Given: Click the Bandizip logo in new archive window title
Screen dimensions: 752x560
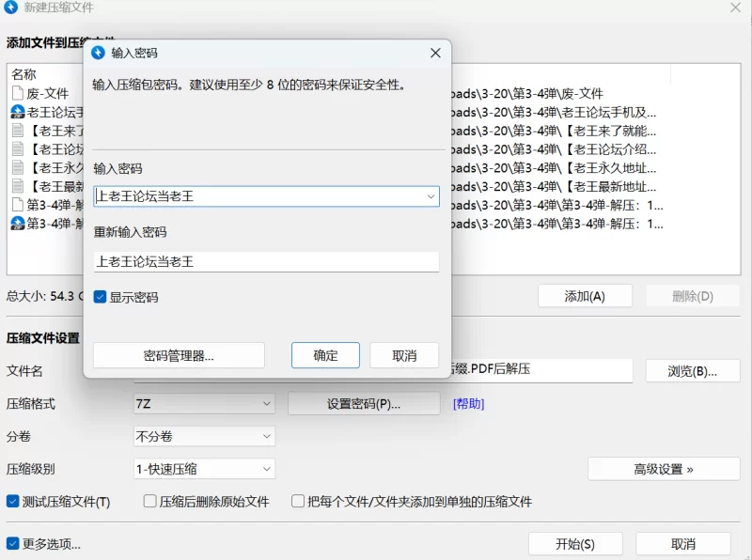Looking at the screenshot, I should point(10,8).
